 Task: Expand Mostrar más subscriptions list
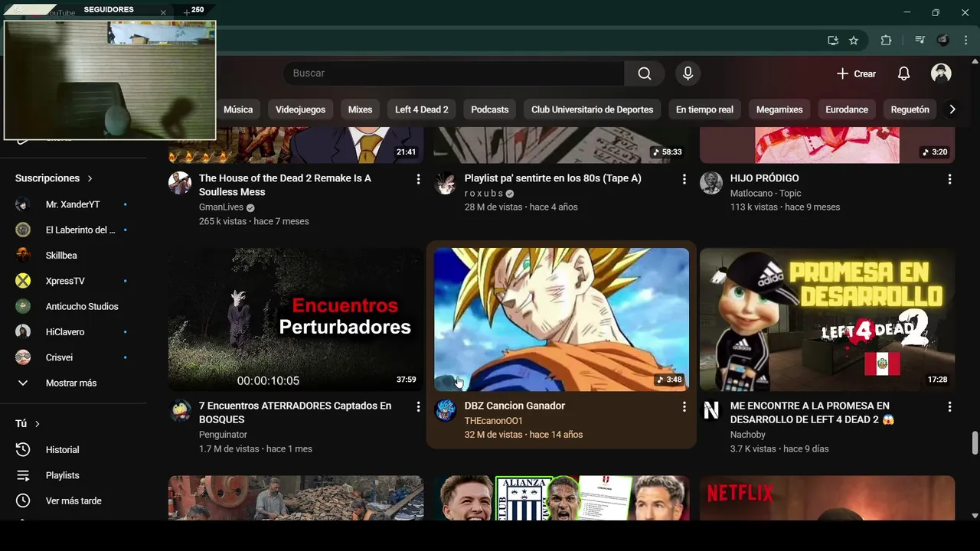pyautogui.click(x=73, y=383)
